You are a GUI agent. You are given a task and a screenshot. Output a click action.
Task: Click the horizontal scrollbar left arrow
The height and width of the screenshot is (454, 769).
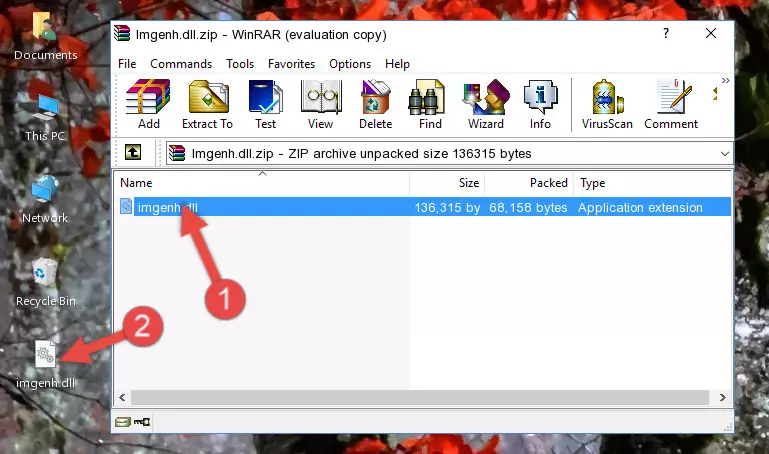point(122,397)
